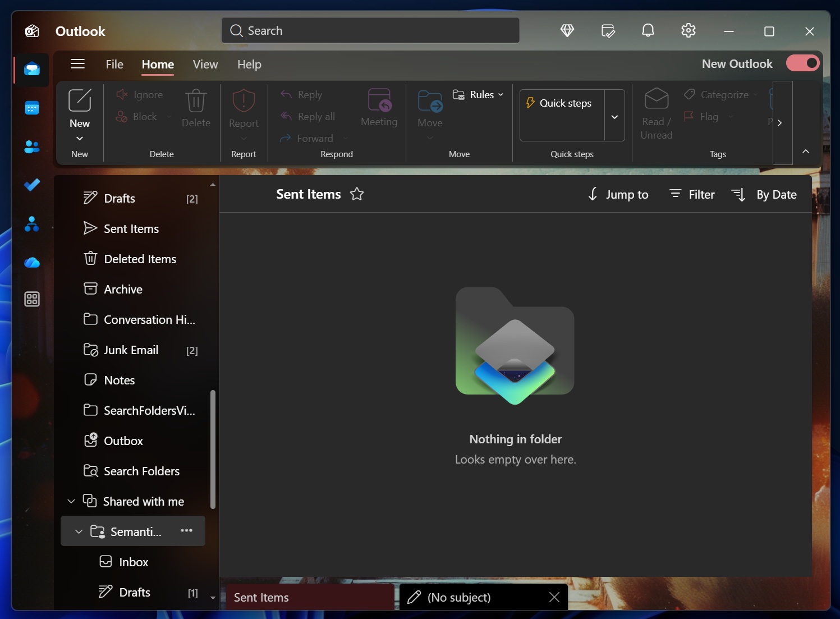Open the Rules dropdown
840x619 pixels.
coord(479,95)
